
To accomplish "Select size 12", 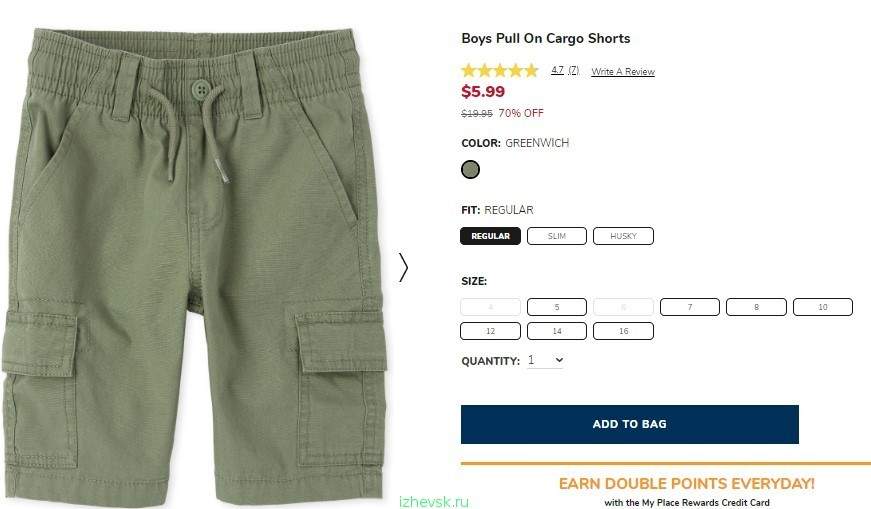I will tap(490, 331).
